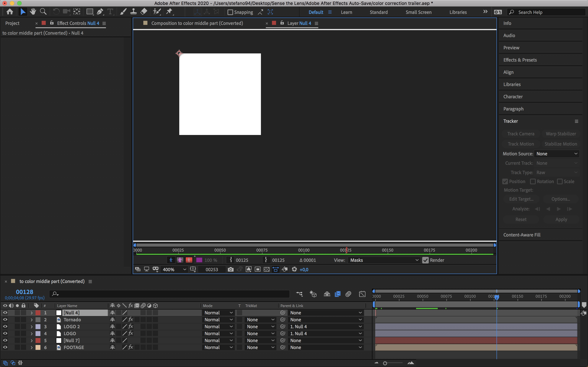The width and height of the screenshot is (588, 367).
Task: Select the Hand tool
Action: [33, 12]
